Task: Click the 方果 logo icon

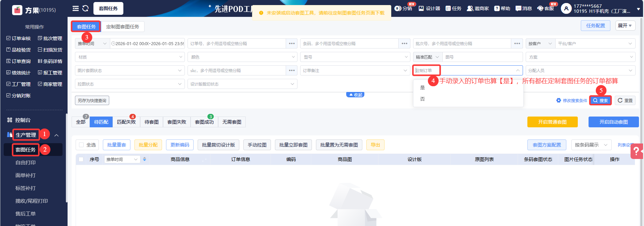Action: [x=17, y=10]
